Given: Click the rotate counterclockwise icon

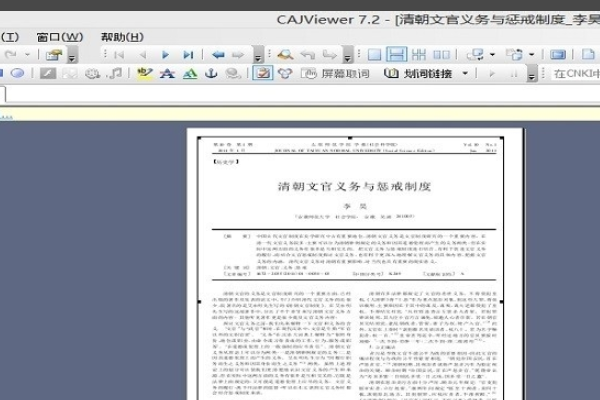Looking at the screenshot, I should pos(475,55).
